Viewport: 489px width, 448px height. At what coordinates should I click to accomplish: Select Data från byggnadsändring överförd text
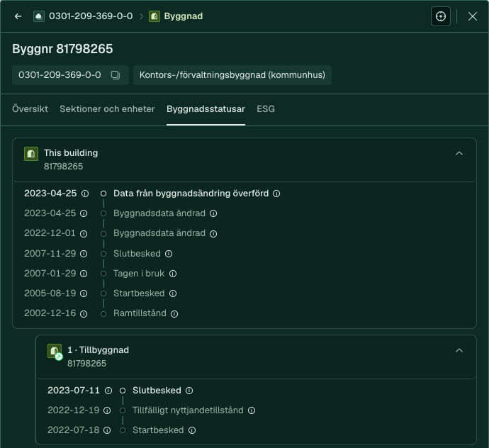tap(191, 194)
